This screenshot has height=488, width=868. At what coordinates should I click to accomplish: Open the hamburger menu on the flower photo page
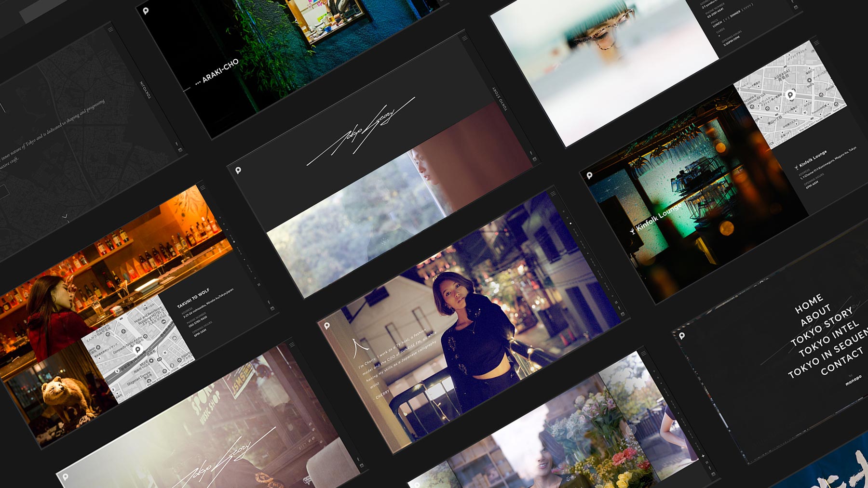click(x=643, y=354)
